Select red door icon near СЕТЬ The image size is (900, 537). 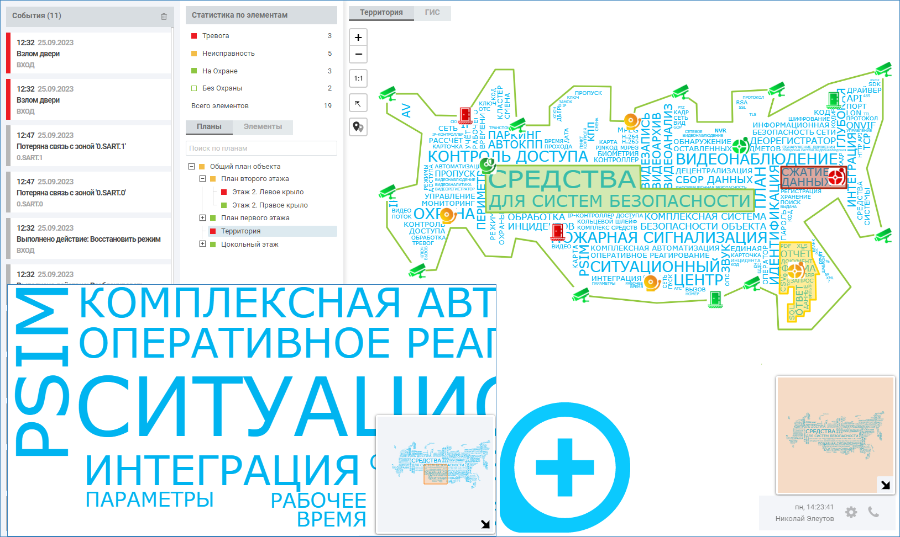coord(465,115)
